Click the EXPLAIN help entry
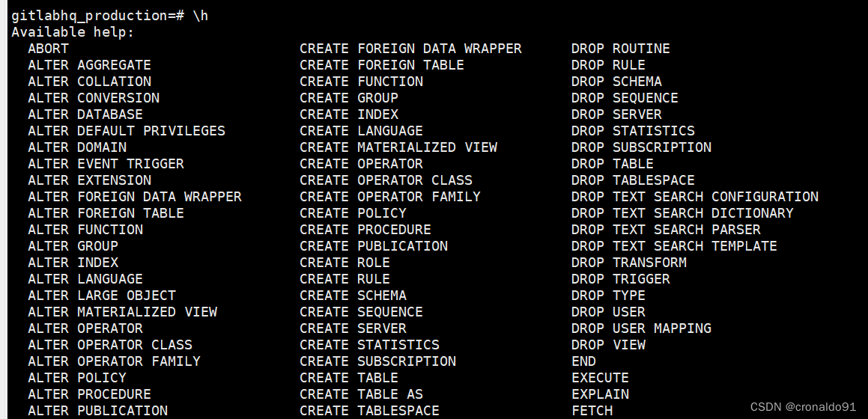868x419 pixels. [600, 394]
